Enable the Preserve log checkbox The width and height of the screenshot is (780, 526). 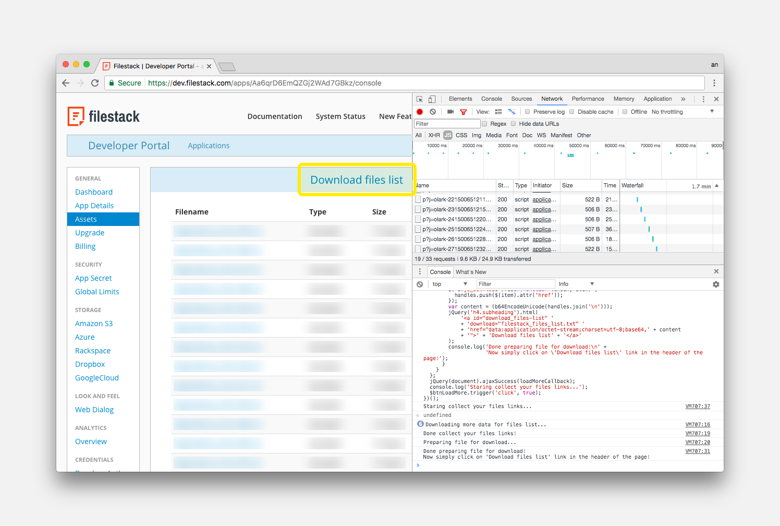tap(527, 112)
